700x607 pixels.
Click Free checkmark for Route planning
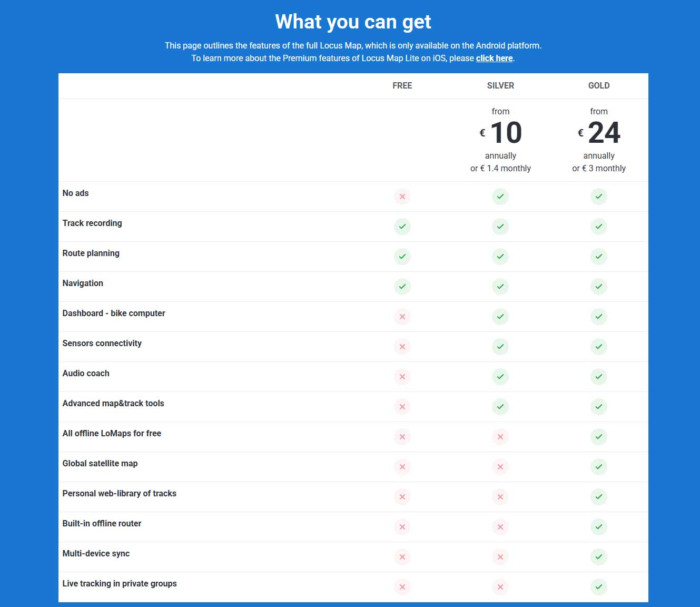click(x=402, y=257)
